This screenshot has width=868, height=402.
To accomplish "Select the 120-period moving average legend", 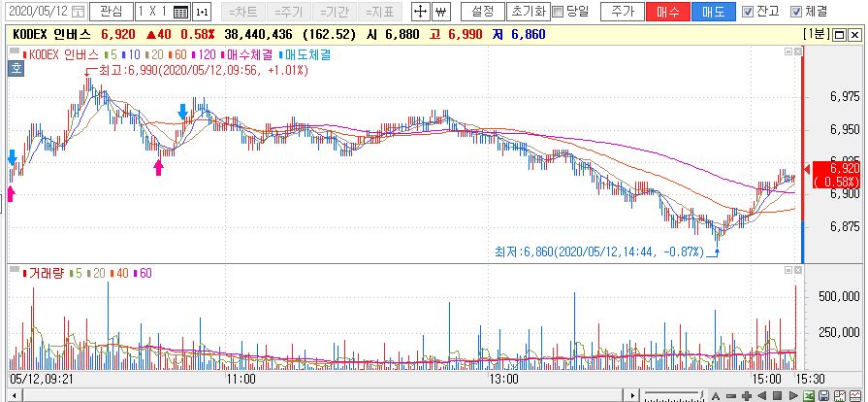I will click(x=205, y=55).
